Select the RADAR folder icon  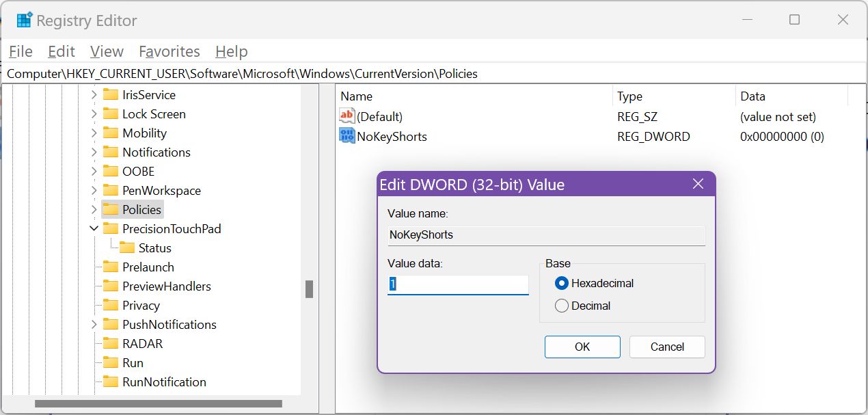110,343
